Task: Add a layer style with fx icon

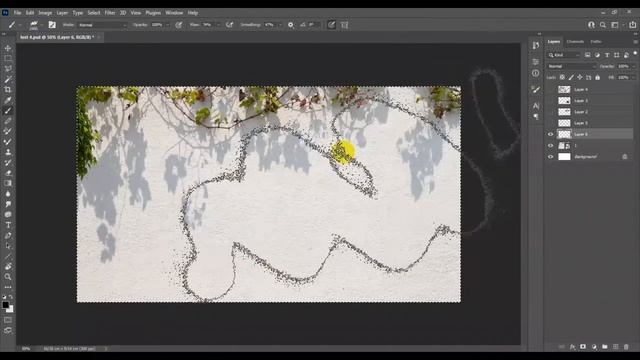Action: (572, 347)
